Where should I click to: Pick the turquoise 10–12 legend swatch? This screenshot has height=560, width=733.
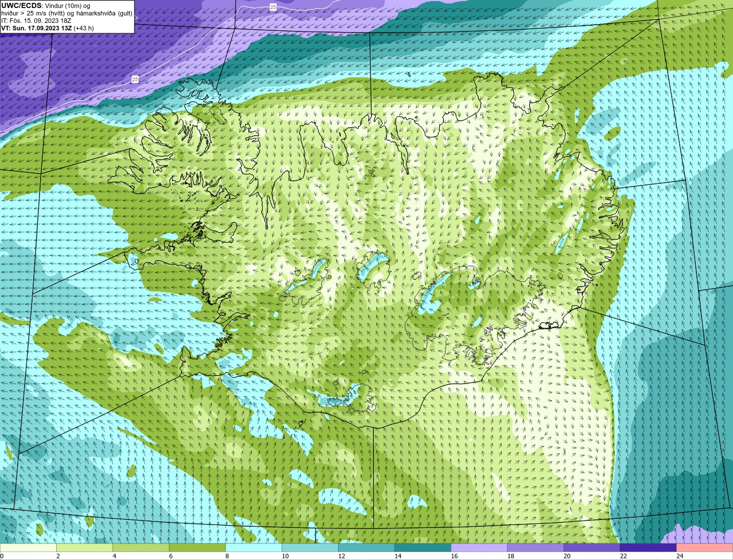pyautogui.click(x=310, y=548)
